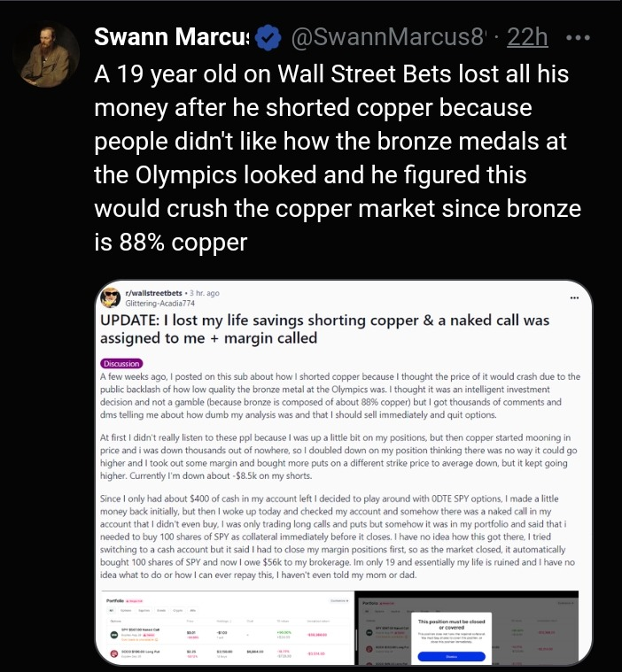Select the purple Discussion flair tag

click(121, 363)
